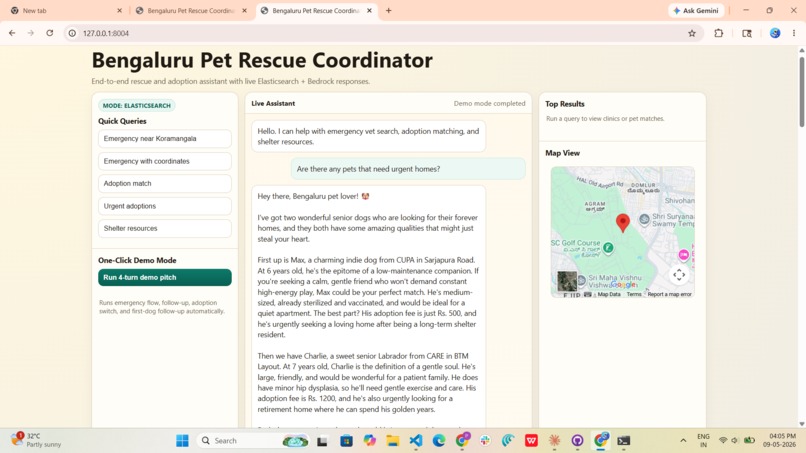Click the Shri Suryanarayana Swamy Temple map marker
The image size is (806, 453).
click(x=644, y=220)
